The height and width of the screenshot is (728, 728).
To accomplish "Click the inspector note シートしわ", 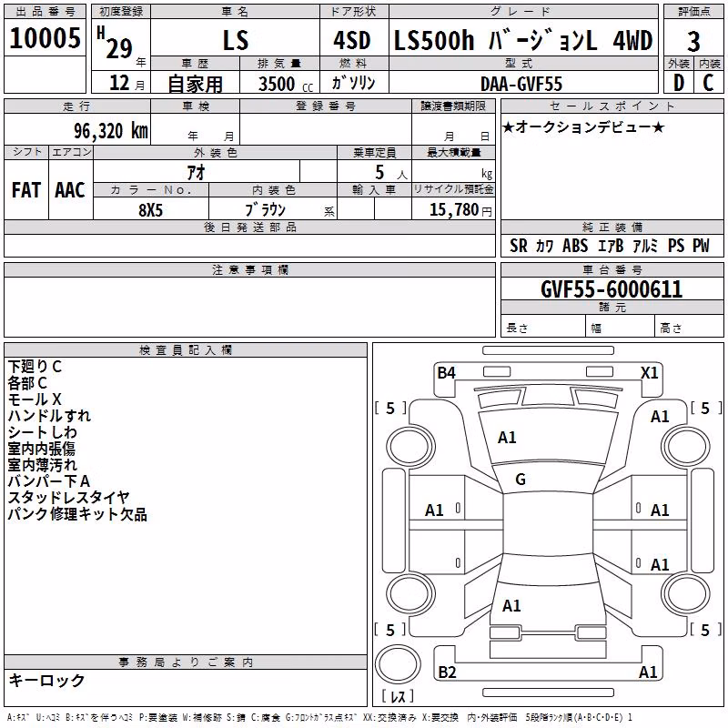I will (42, 431).
